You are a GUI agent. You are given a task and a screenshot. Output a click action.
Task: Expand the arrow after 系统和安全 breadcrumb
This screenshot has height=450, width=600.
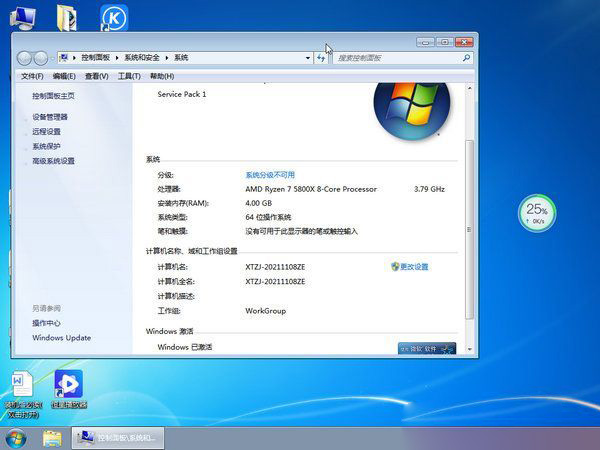tap(167, 58)
